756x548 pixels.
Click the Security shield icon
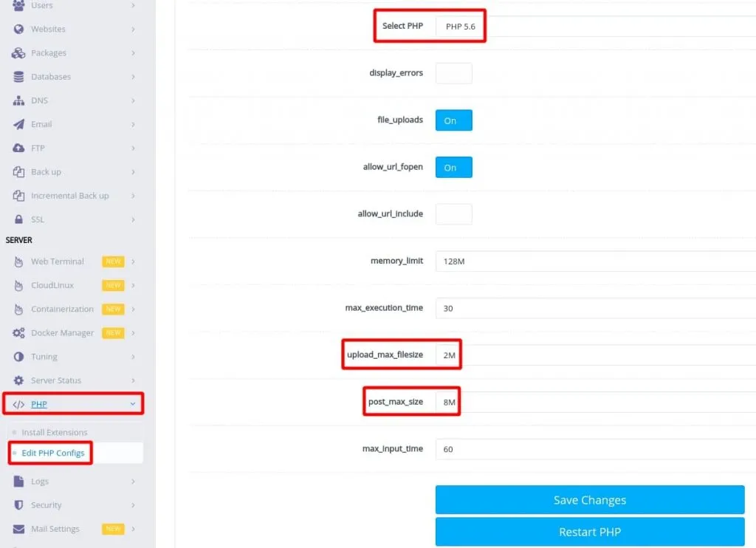19,505
